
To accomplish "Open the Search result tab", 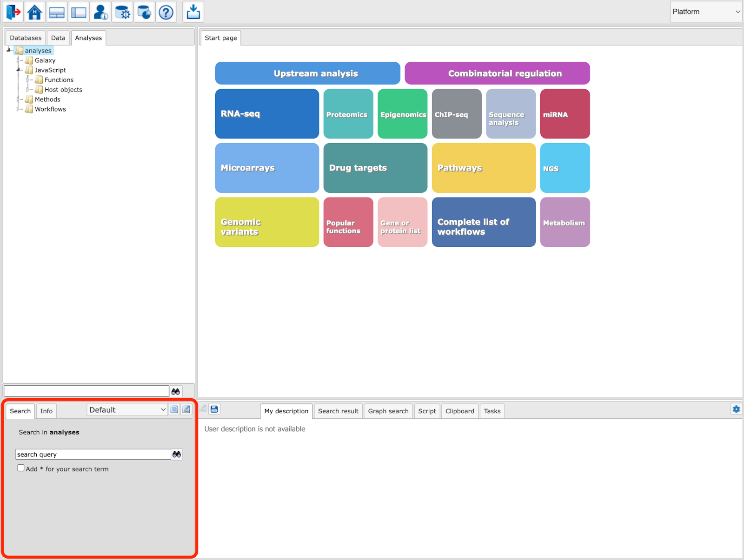I will pyautogui.click(x=338, y=411).
